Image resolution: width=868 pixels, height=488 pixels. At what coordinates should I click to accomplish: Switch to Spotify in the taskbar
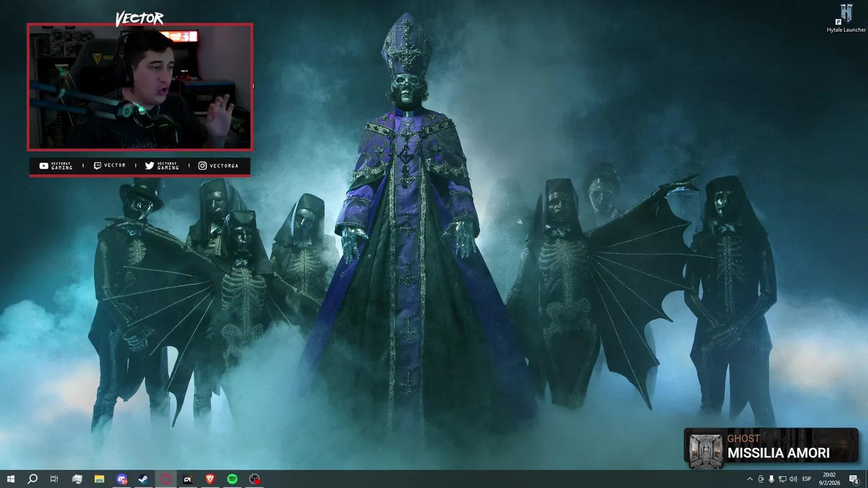pos(233,479)
